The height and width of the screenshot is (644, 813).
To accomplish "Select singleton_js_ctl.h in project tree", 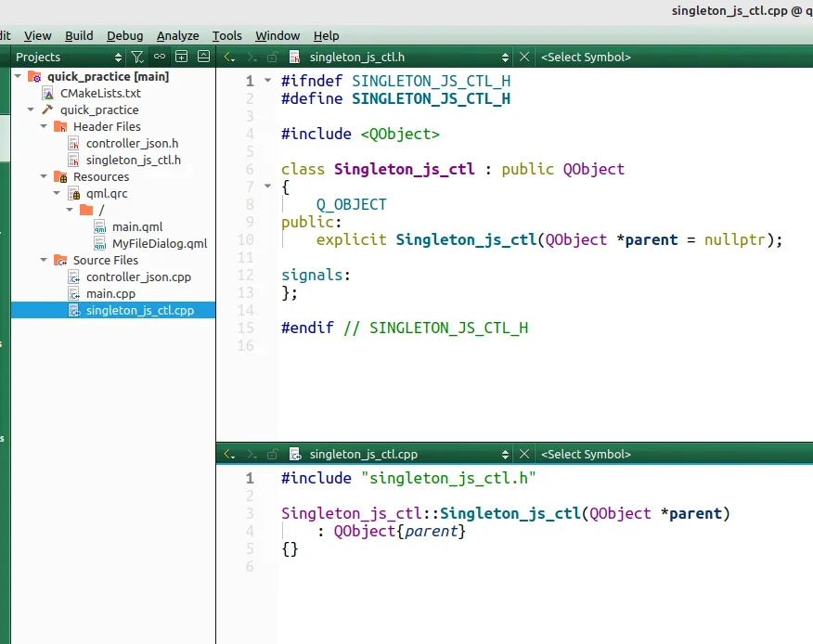I will [x=134, y=161].
